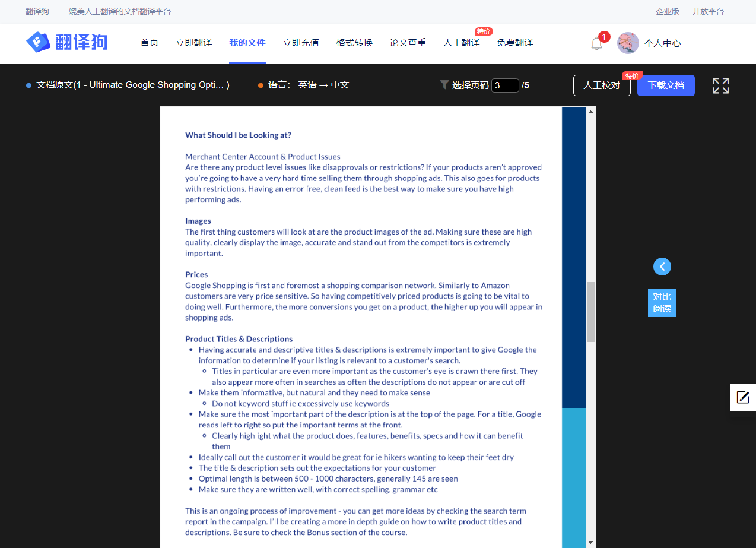Image resolution: width=756 pixels, height=548 pixels.
Task: Click "What Should I be Looking at?" heading
Action: pyautogui.click(x=238, y=135)
